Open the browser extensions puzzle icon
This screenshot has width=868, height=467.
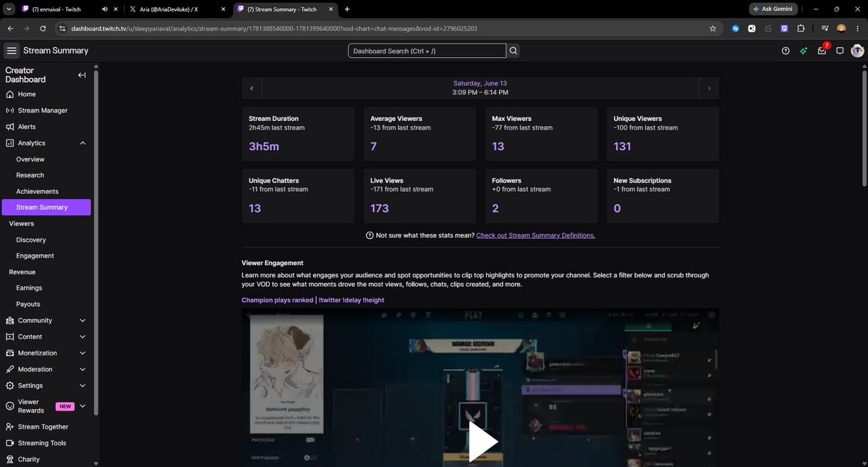click(x=801, y=28)
